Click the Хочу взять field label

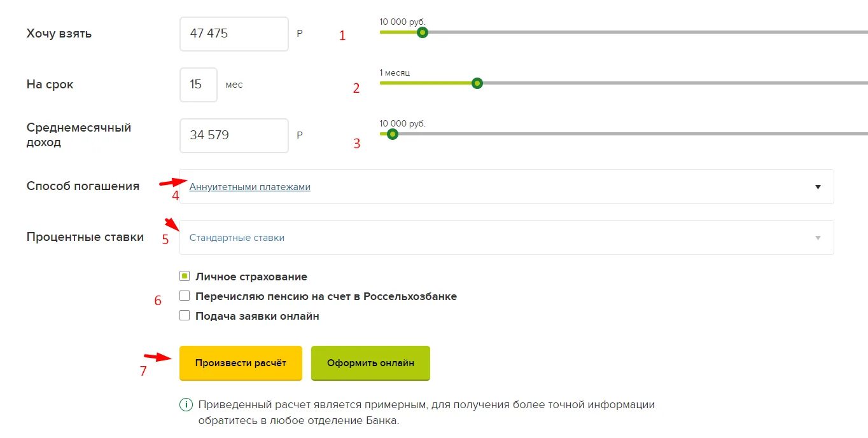tap(59, 34)
